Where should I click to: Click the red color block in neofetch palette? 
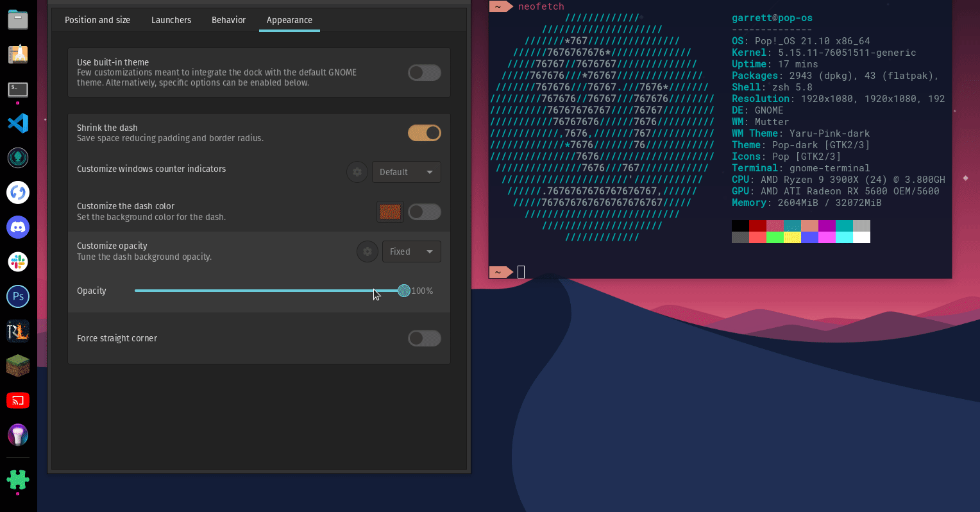pyautogui.click(x=757, y=226)
